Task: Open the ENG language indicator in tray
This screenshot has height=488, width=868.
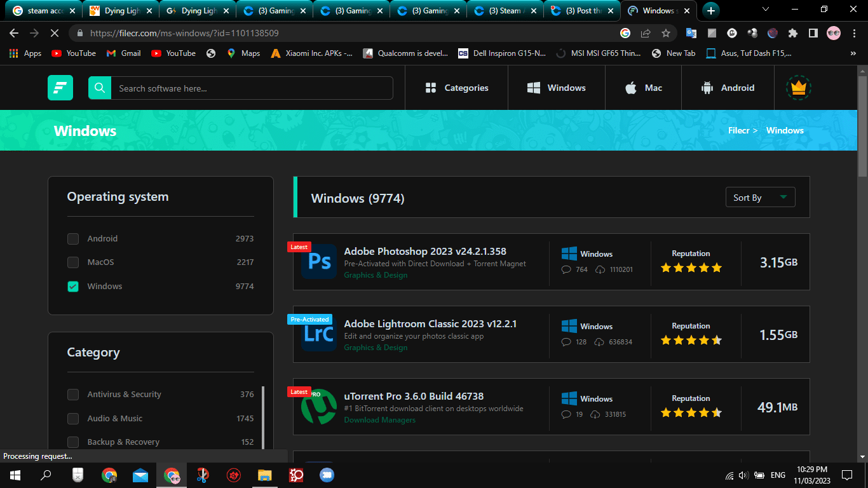Action: pos(778,475)
